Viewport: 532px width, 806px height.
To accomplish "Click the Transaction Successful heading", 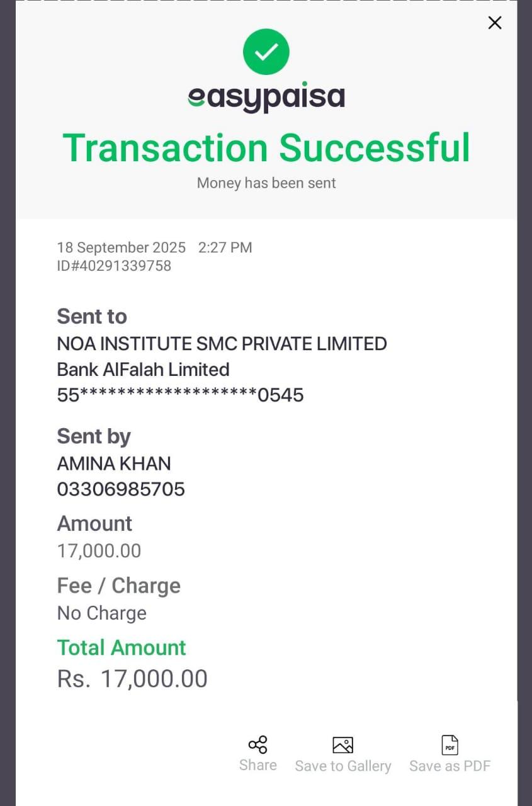I will pos(266,147).
